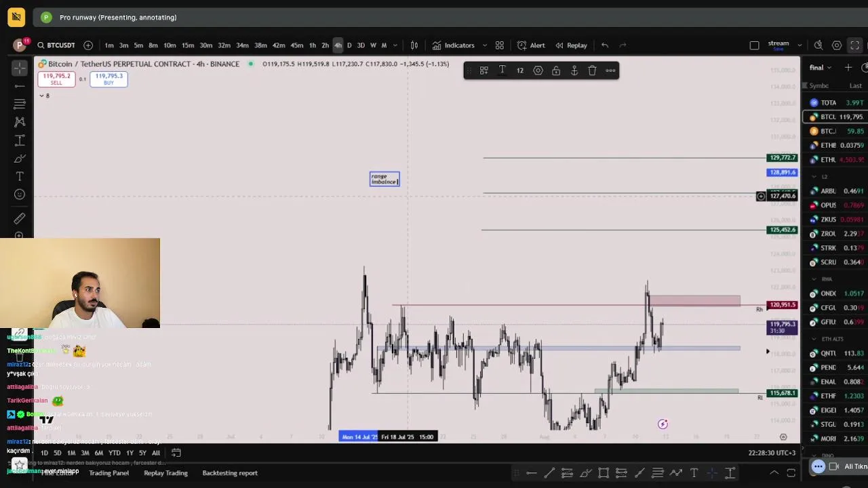Add a symbol to the watchlist
The height and width of the screenshot is (488, 868).
848,68
